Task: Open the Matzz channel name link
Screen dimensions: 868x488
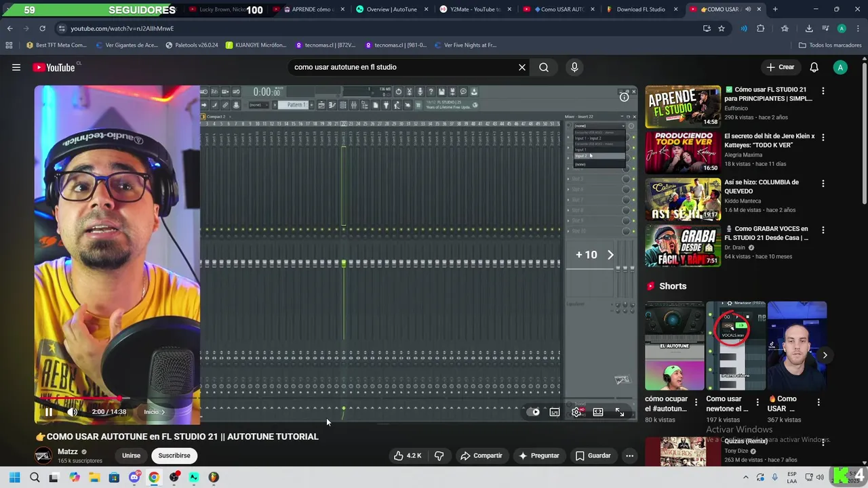Action: (x=68, y=451)
